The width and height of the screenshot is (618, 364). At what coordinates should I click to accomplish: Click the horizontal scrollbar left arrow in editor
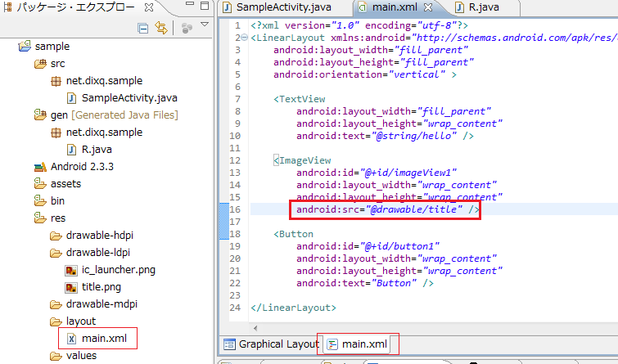[255, 328]
